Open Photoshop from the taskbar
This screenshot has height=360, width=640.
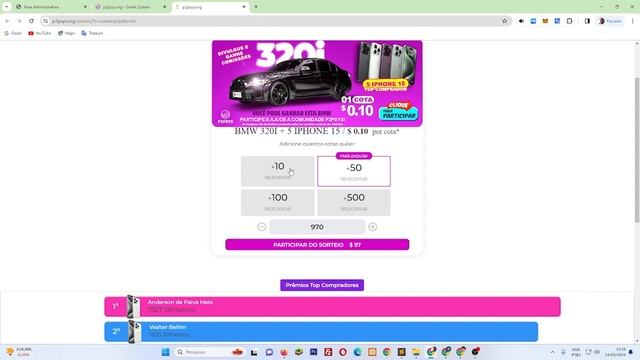(x=313, y=352)
